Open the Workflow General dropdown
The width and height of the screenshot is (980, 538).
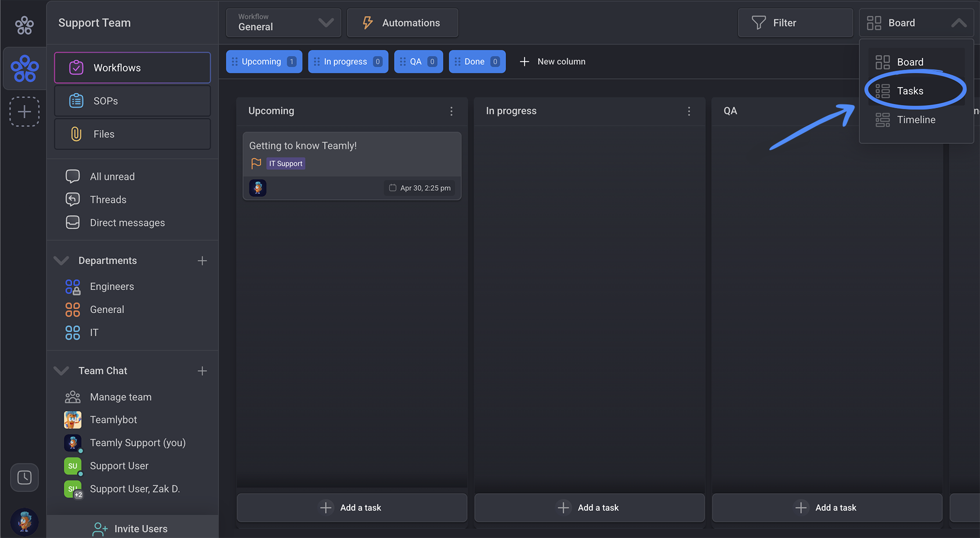coord(283,23)
